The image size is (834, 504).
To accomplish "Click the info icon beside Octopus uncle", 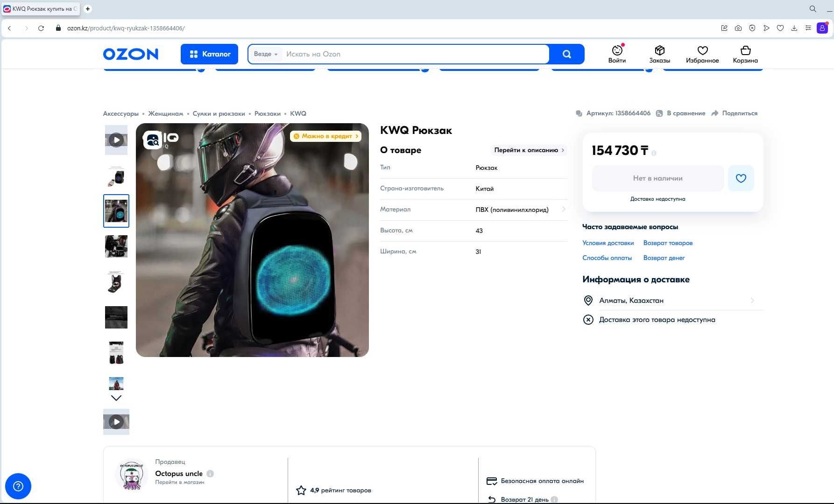I will [210, 474].
